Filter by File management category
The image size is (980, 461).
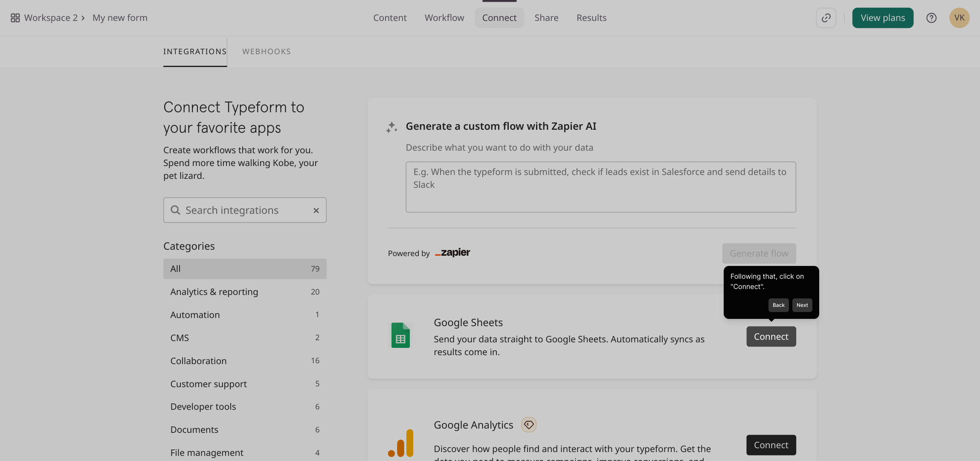[x=245, y=452]
